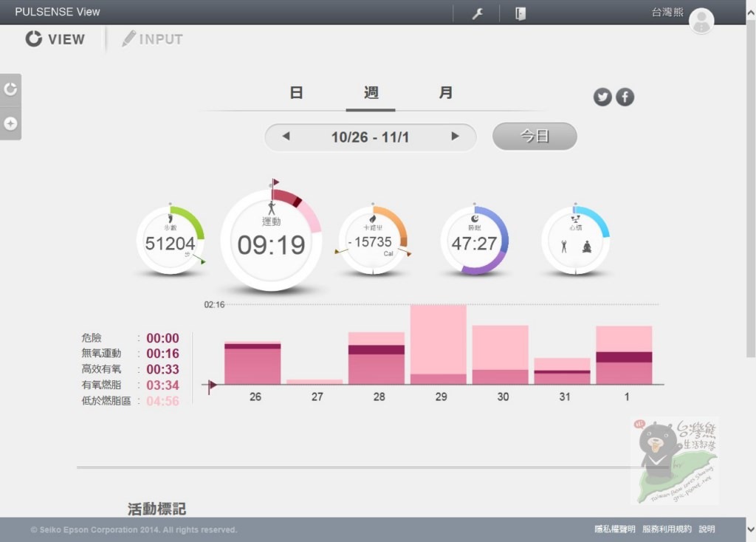Select the exercise gauge showing 09:19
The width and height of the screenshot is (756, 542).
point(271,240)
